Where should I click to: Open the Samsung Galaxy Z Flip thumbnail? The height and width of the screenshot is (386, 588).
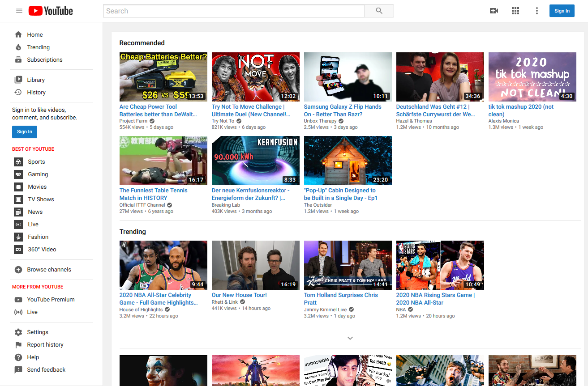[348, 77]
